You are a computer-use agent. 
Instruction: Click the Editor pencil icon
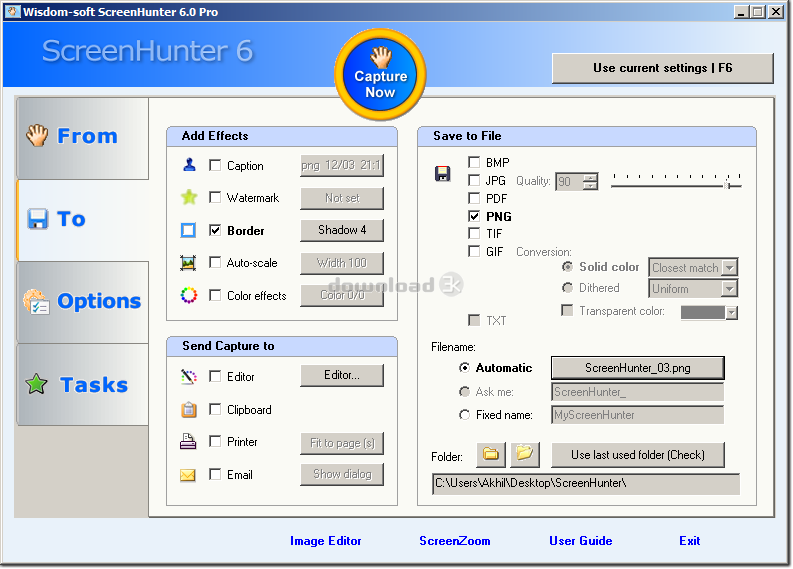point(189,376)
